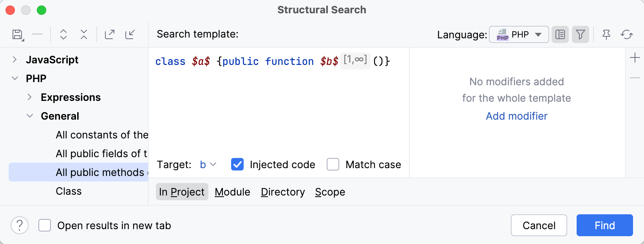Click the save template icon
The width and height of the screenshot is (644, 244).
[18, 35]
